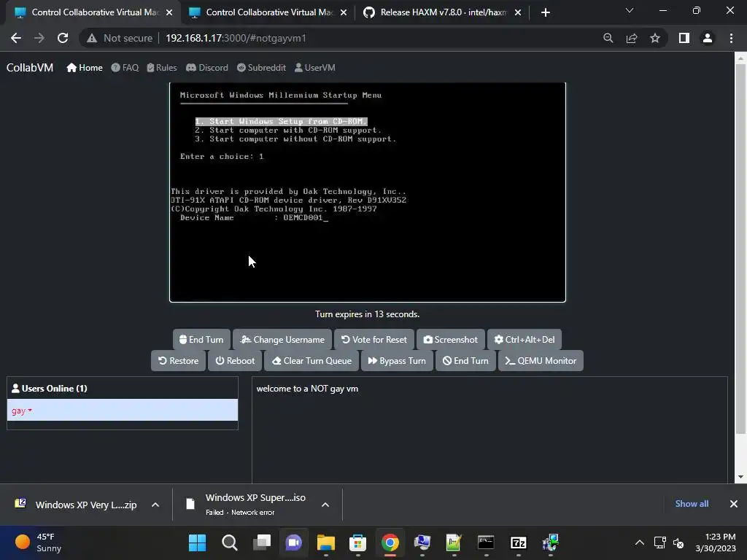Click the Bypass Turn button
Screen dimensions: 747x560
(397, 360)
